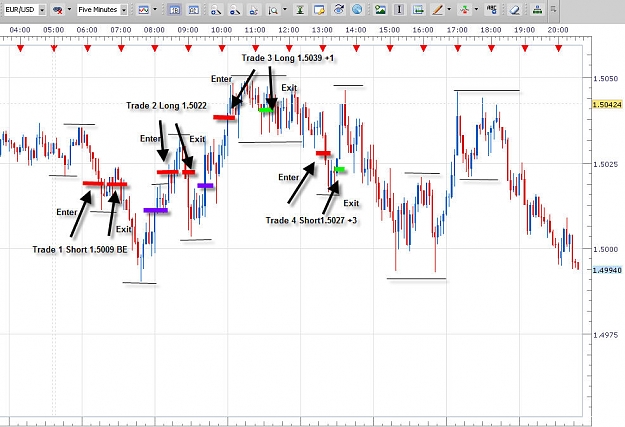Image resolution: width=625 pixels, height=427 pixels.
Task: Click the purple line marker below Trade 2 entry
Action: 156,210
